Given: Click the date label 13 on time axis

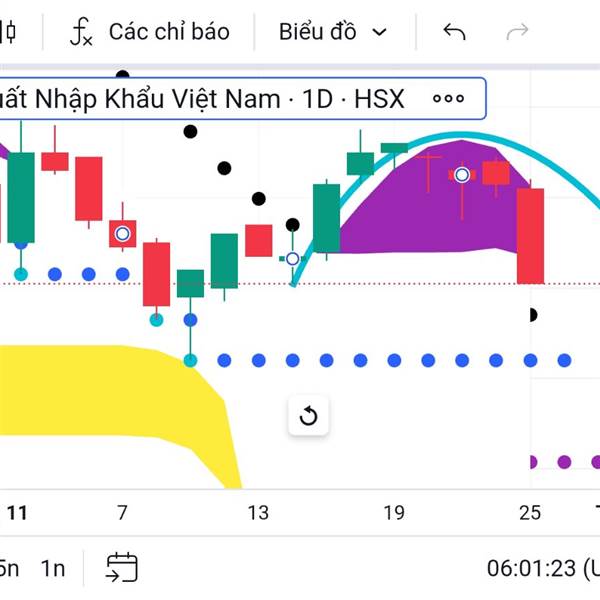Looking at the screenshot, I should click(258, 513).
